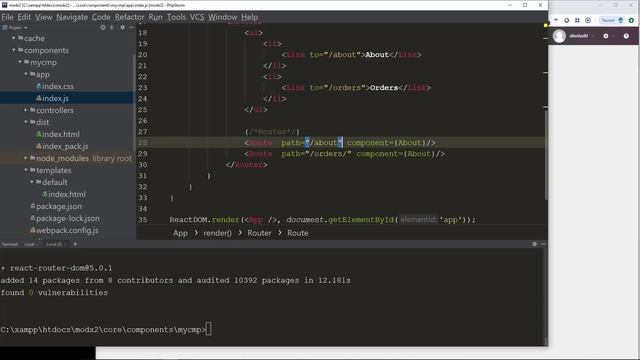Click the App breadcrumb
The width and height of the screenshot is (640, 360).
[180, 233]
